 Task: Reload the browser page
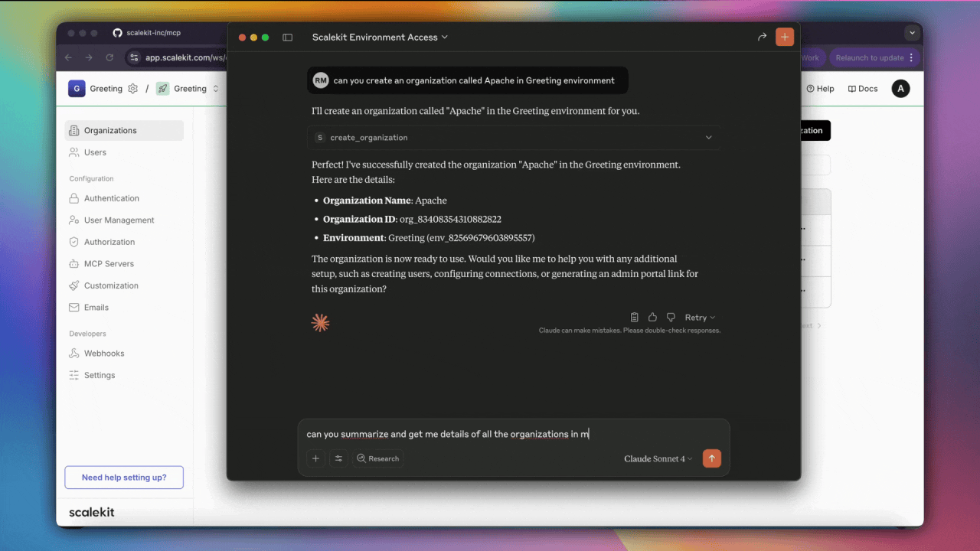point(109,57)
